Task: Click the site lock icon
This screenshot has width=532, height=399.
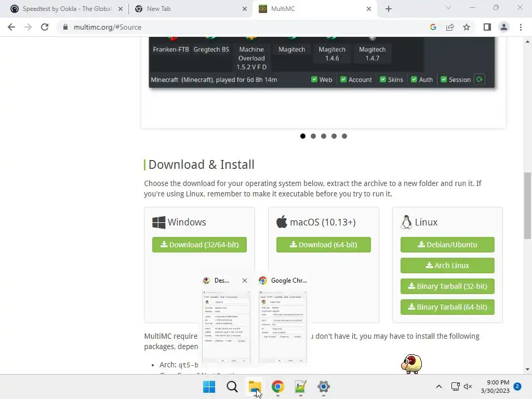Action: tap(65, 27)
